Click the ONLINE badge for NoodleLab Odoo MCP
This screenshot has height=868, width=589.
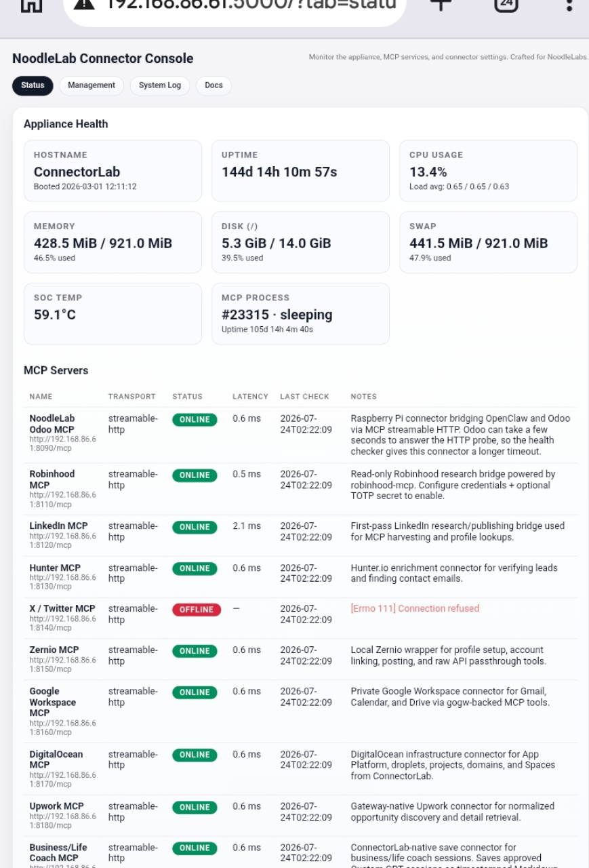(195, 420)
